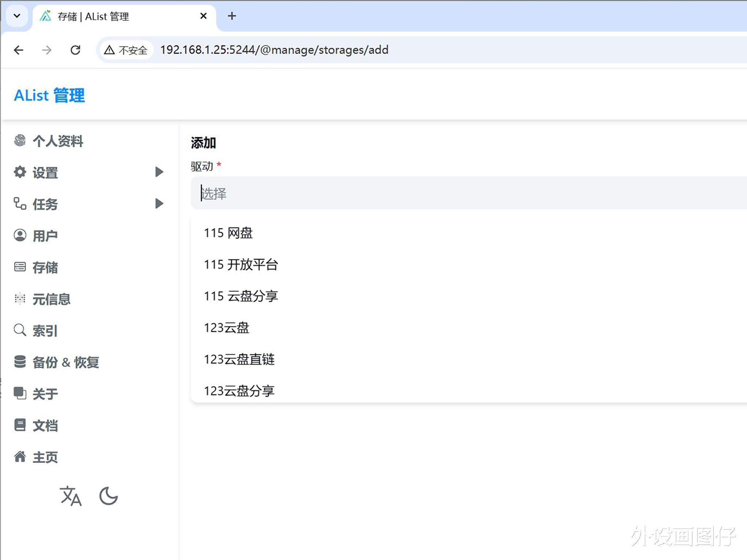Reload the page with refresh button
Viewport: 747px width, 560px height.
coord(75,50)
